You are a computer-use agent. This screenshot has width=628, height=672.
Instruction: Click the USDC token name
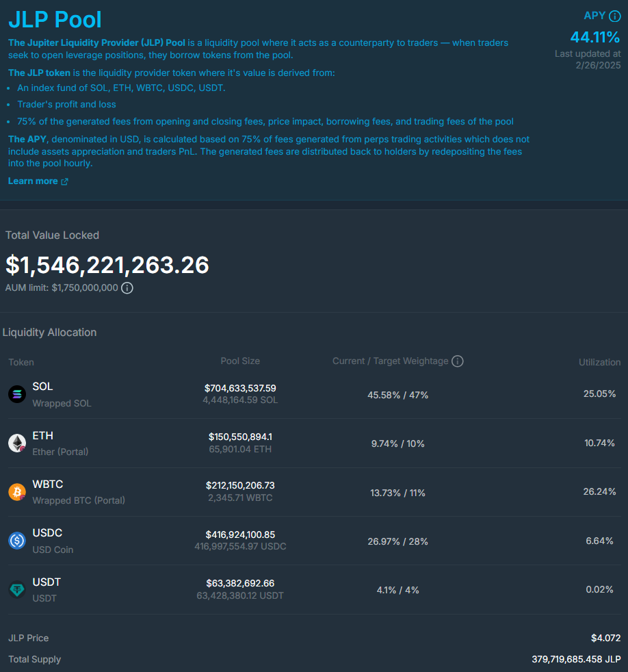(x=48, y=533)
